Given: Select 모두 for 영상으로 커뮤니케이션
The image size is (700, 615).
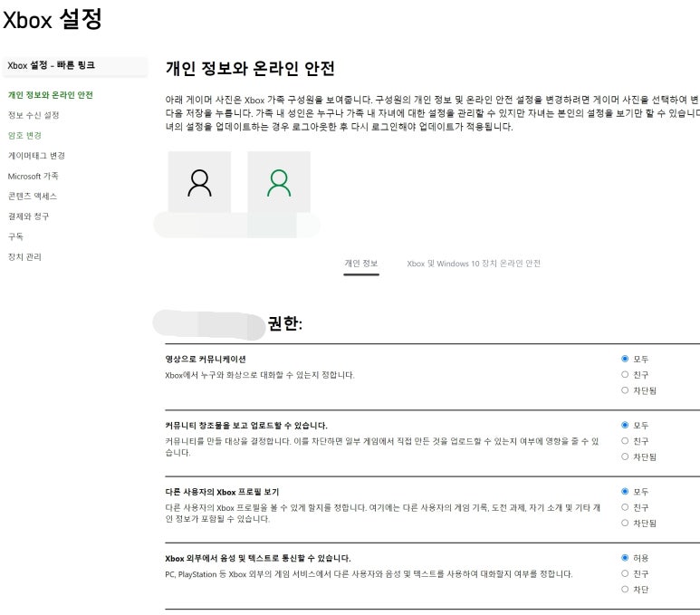Looking at the screenshot, I should [625, 359].
